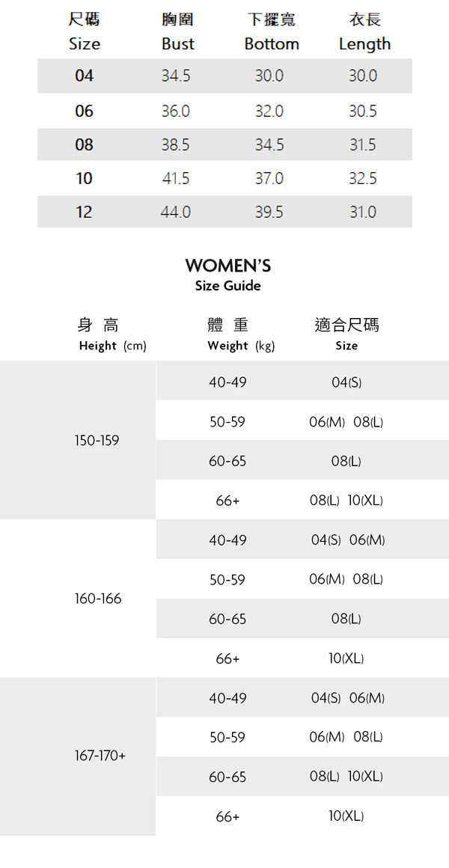Select the 150-159 height range cell
This screenshot has height=868, width=449.
point(97,441)
